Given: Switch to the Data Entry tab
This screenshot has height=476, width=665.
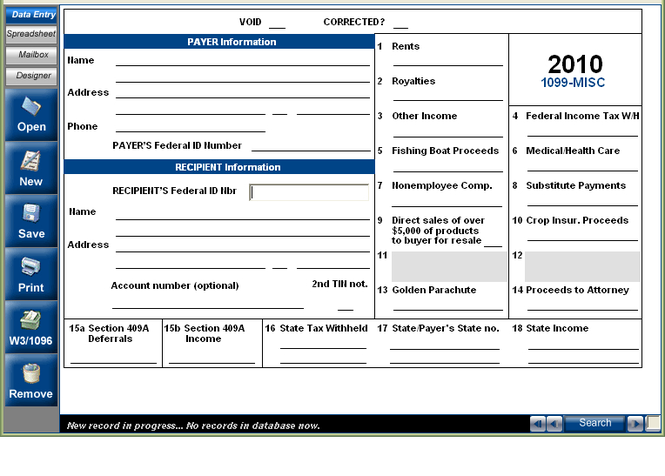Looking at the screenshot, I should coord(31,14).
